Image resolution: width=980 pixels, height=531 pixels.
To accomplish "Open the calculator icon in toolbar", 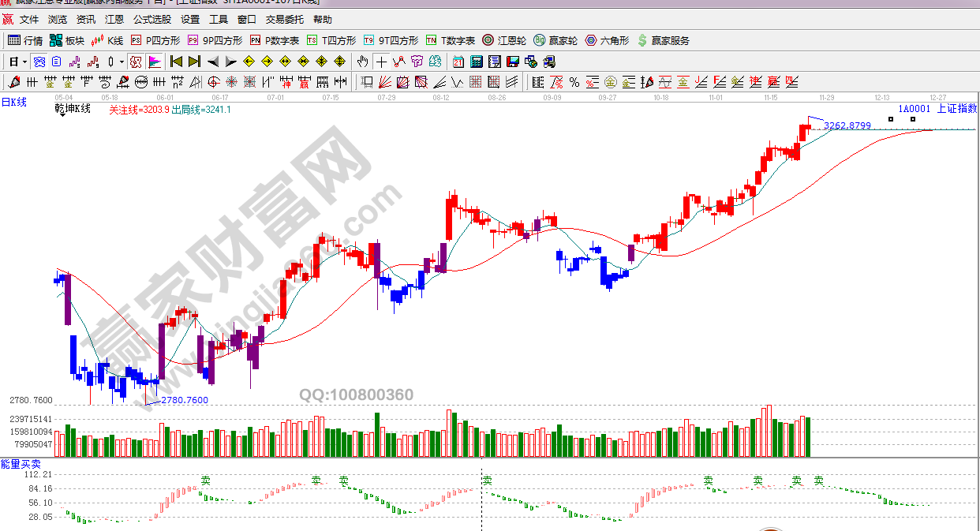I will coord(476,62).
